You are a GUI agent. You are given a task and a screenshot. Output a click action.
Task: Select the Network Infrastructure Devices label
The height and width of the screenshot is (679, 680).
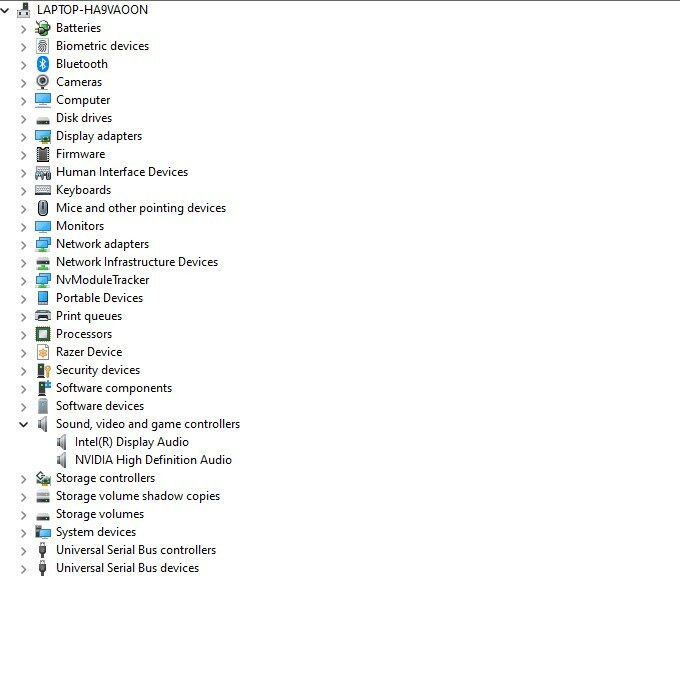tap(137, 262)
